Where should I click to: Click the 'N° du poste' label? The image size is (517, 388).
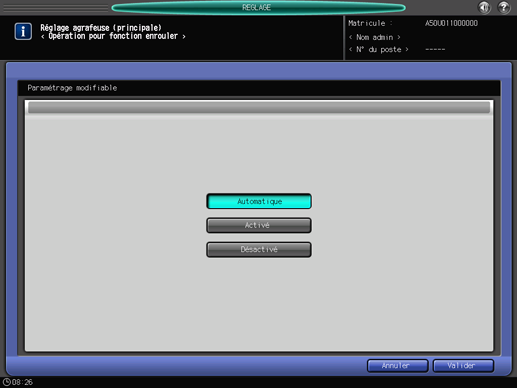pyautogui.click(x=379, y=49)
